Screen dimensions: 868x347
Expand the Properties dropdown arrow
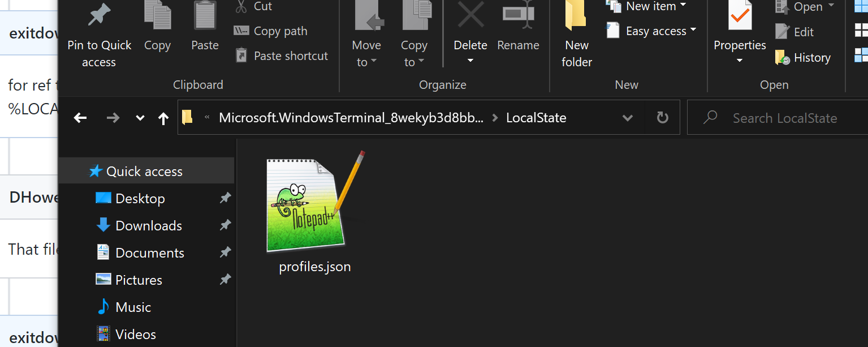(740, 61)
